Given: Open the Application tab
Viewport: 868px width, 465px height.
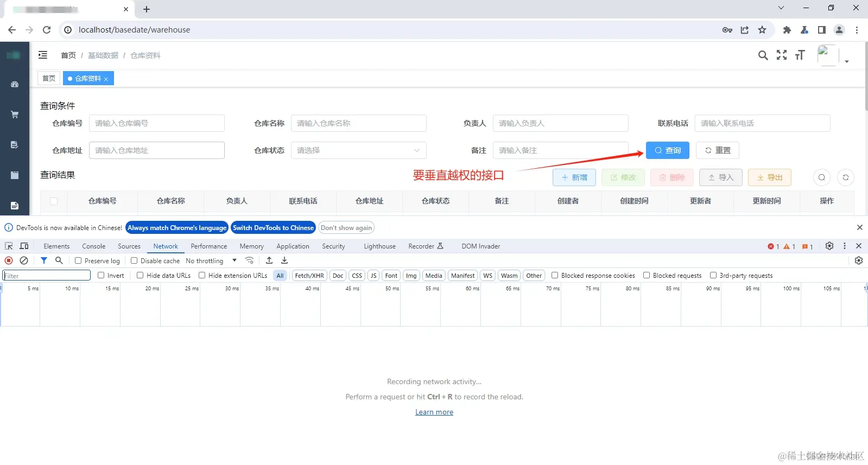Looking at the screenshot, I should (293, 246).
